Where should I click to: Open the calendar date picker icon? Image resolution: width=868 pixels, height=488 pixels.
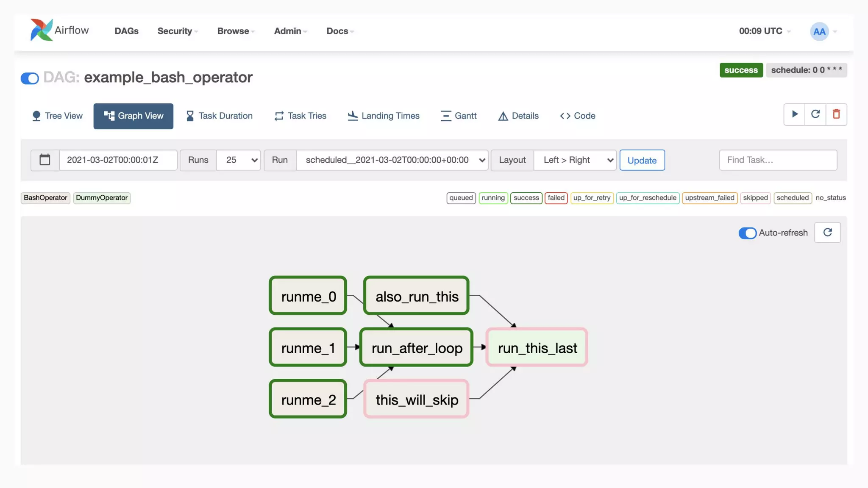click(x=45, y=160)
